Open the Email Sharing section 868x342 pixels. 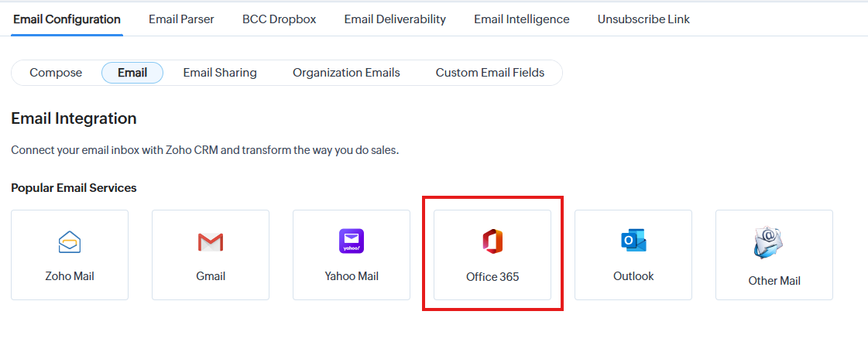220,73
